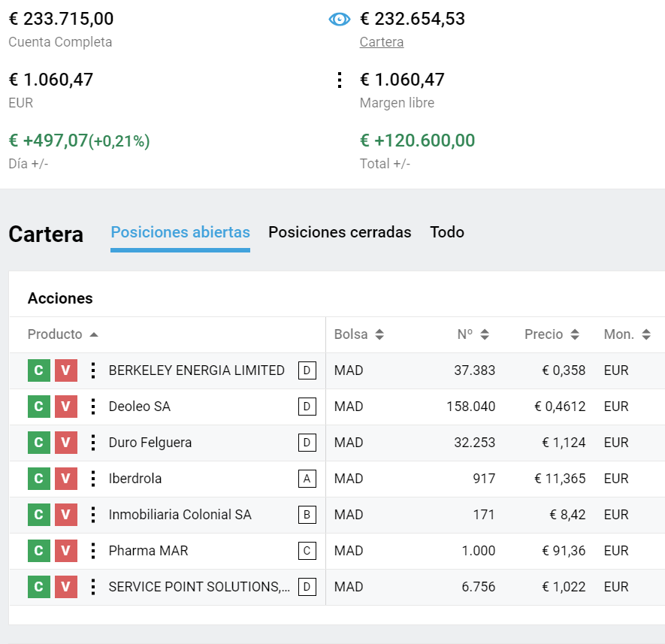This screenshot has height=644, width=665.
Task: Switch to the Todo tab
Action: coord(447,232)
